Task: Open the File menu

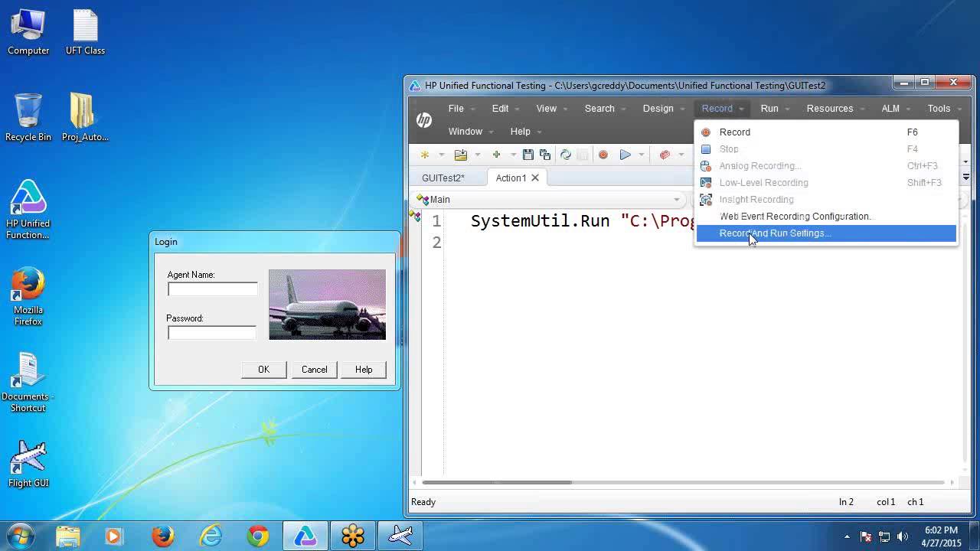Action: click(456, 109)
